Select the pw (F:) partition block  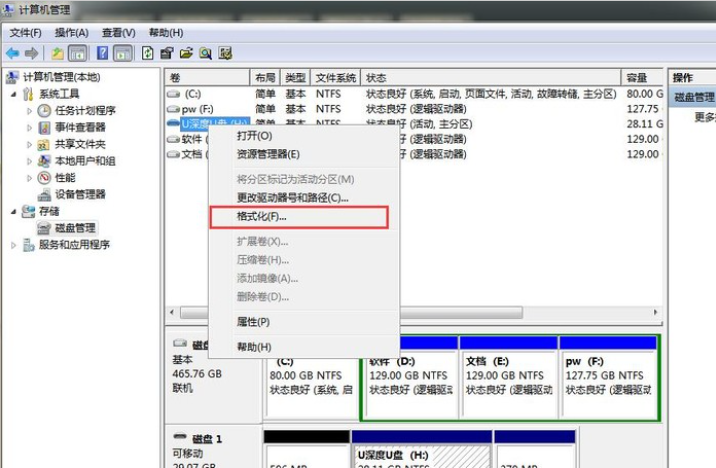[x=608, y=377]
